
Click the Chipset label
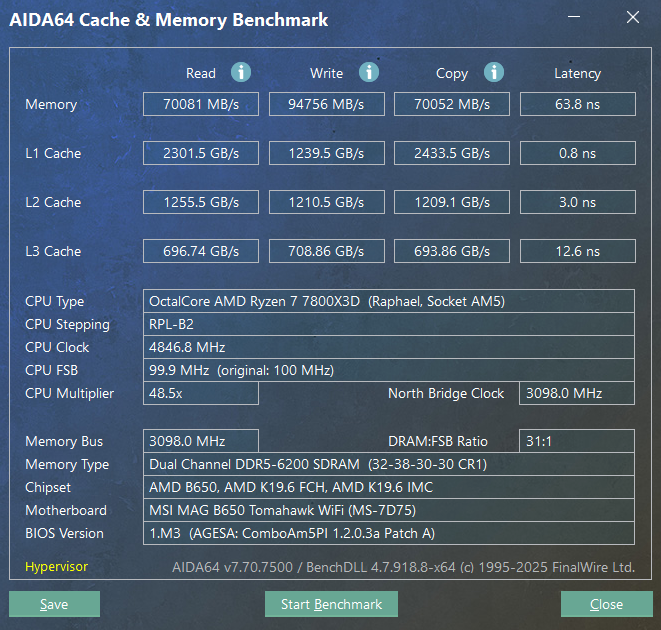[48, 488]
